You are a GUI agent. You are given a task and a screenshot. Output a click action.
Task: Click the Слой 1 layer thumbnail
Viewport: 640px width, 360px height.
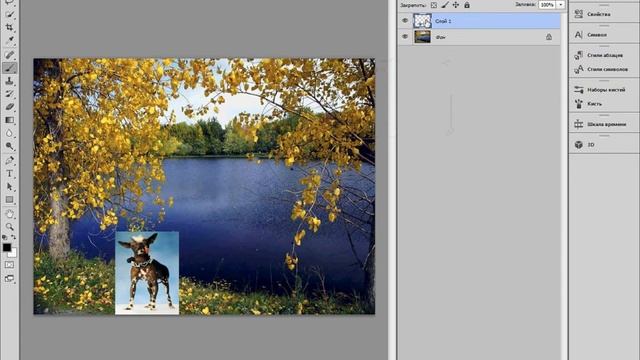click(x=422, y=20)
